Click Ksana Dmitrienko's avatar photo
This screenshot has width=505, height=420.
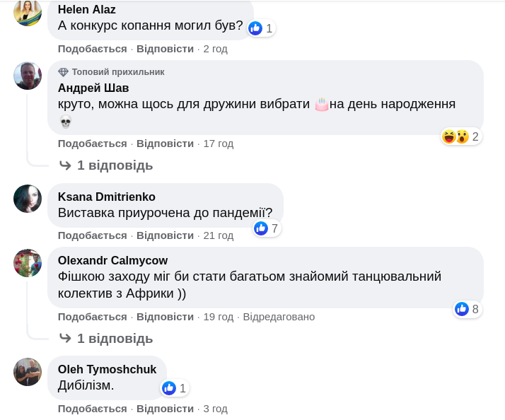pyautogui.click(x=28, y=199)
